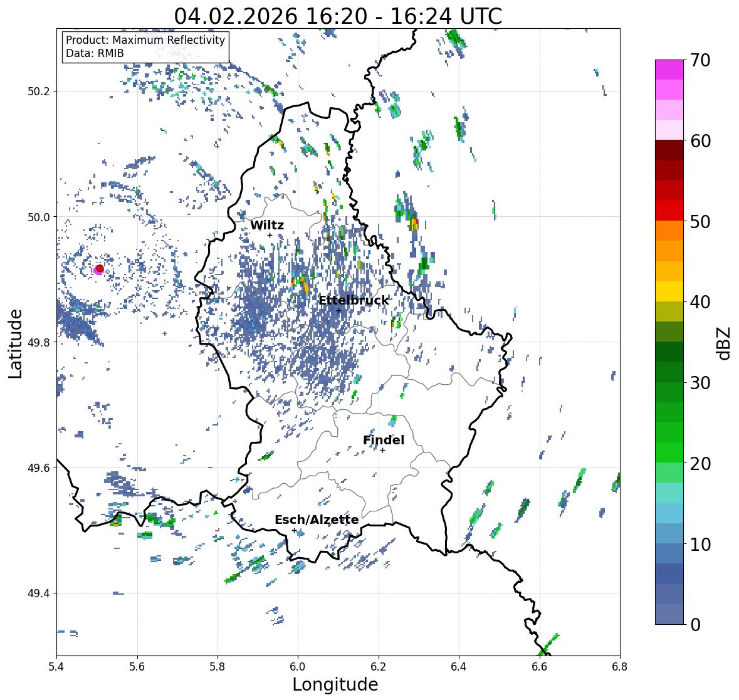Select the Ettelbruck city label

pos(354,300)
